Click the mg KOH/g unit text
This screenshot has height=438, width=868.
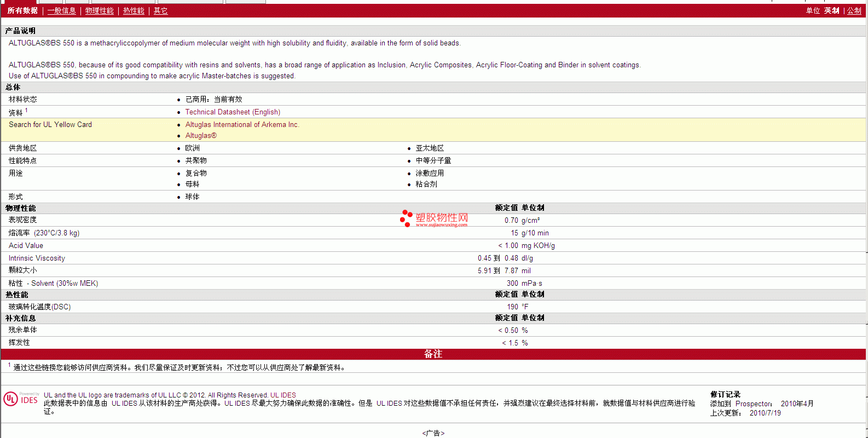click(538, 245)
